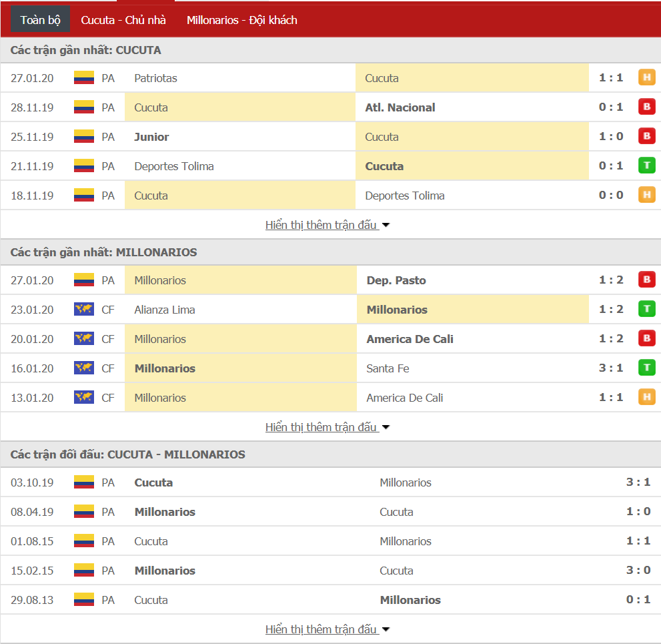Click red B badge for Dep. Pasto match
Screen dimensions: 661x644
[647, 280]
